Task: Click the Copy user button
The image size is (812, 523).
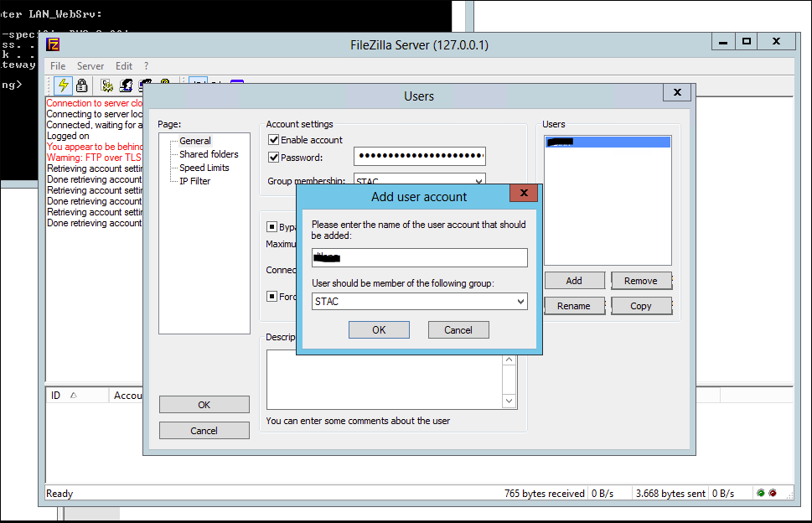Action: point(641,306)
